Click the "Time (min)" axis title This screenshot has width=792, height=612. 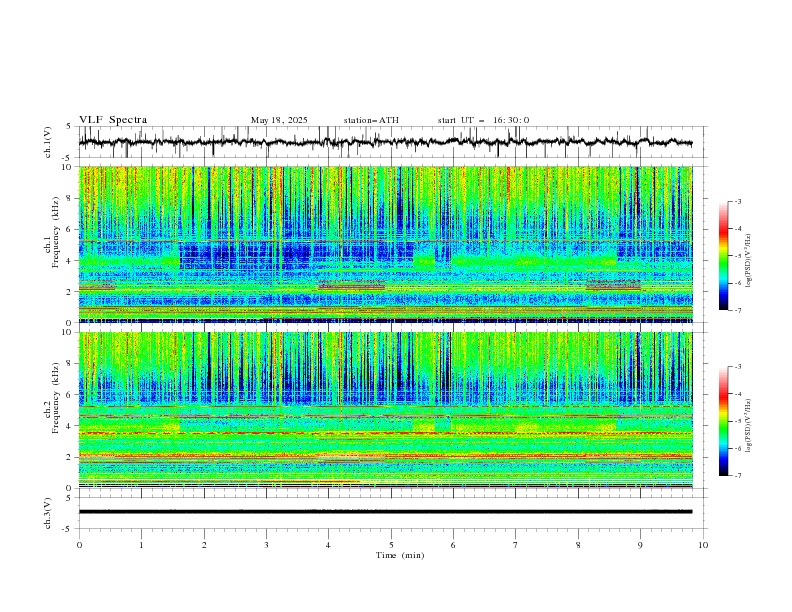tap(400, 555)
